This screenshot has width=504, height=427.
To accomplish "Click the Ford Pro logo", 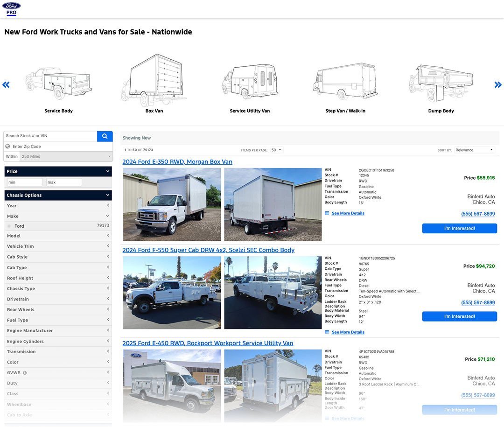I will [11, 8].
